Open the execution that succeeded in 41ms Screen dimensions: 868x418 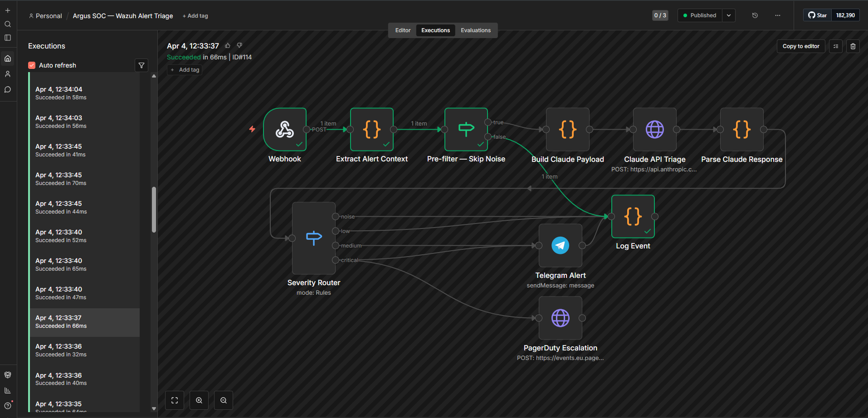(x=85, y=151)
